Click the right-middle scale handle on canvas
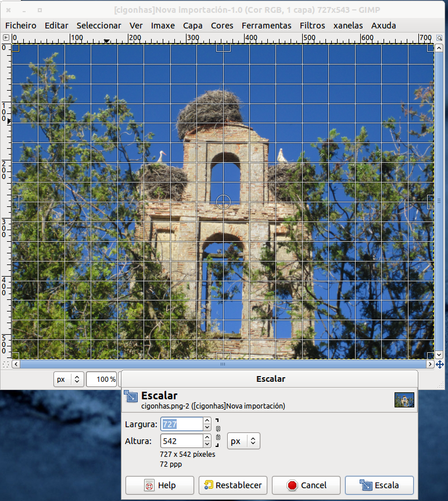 pyautogui.click(x=431, y=202)
